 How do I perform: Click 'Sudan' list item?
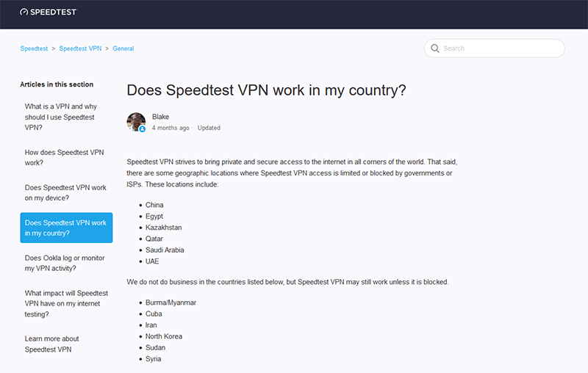coord(155,347)
